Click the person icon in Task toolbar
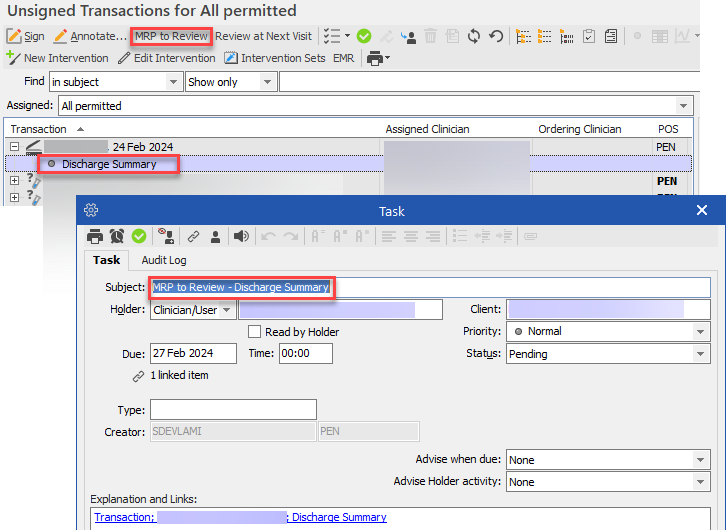Screen dimensions: 726x530 point(215,236)
